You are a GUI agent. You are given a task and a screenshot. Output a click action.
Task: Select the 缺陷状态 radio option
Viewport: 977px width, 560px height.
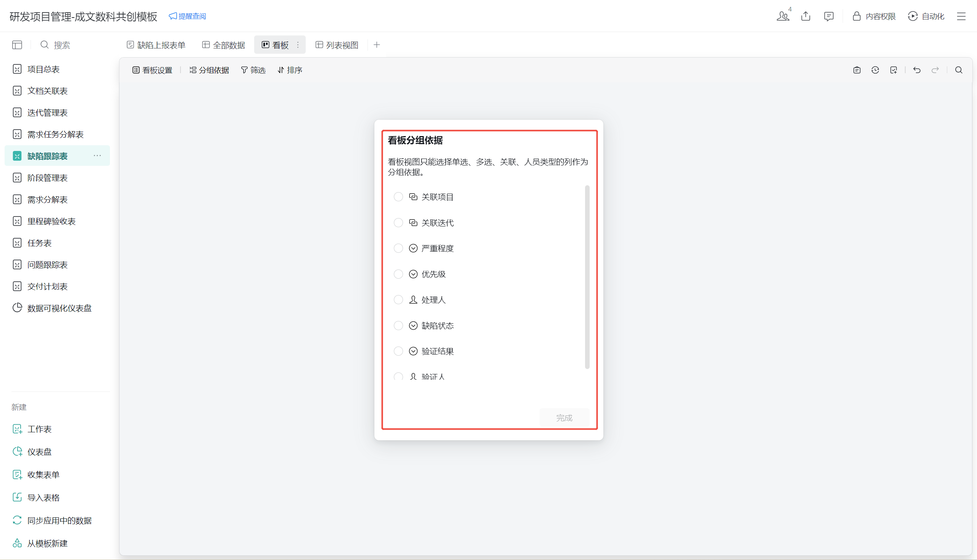398,326
